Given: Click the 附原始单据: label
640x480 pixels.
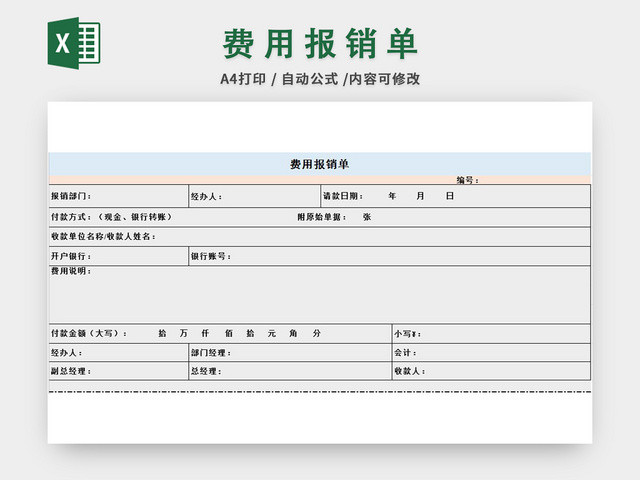Looking at the screenshot, I should (x=322, y=217).
